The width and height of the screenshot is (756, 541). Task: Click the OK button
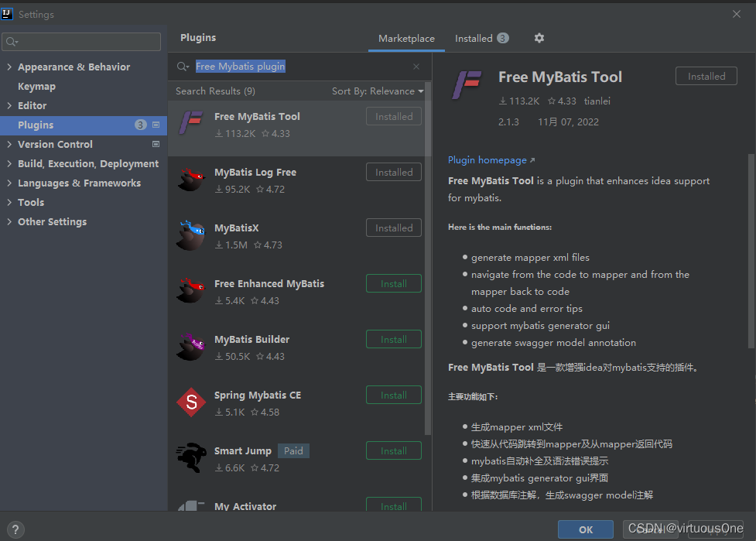pyautogui.click(x=585, y=529)
